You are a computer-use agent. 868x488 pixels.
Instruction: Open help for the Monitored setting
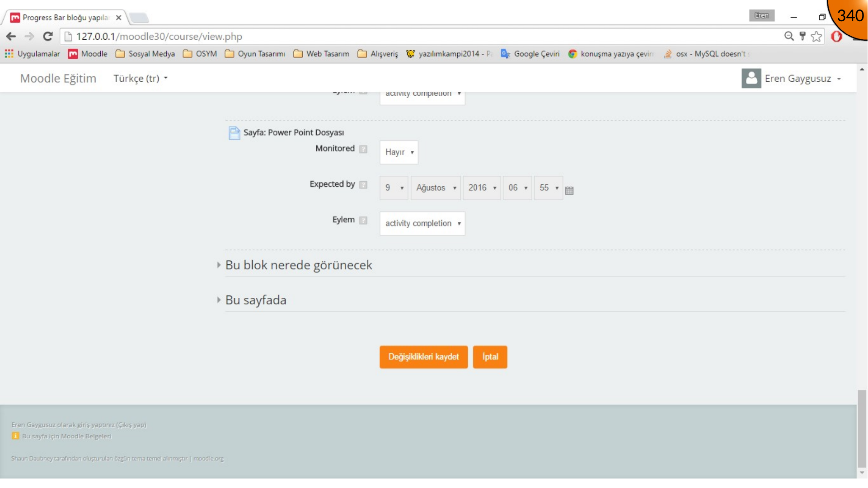point(363,149)
